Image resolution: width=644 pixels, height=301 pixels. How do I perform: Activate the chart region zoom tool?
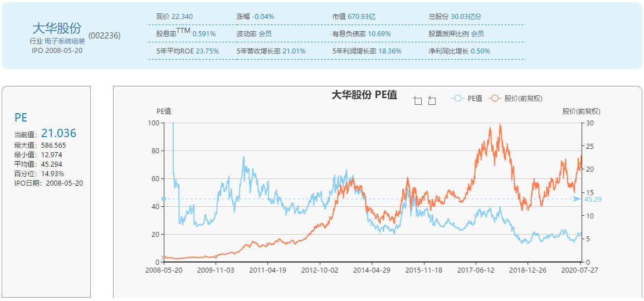(418, 101)
